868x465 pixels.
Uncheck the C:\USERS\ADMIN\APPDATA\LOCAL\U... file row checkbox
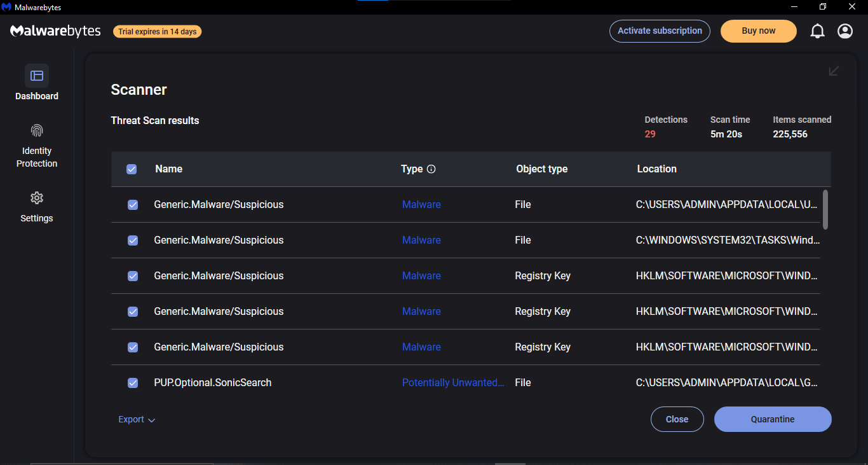pos(133,205)
